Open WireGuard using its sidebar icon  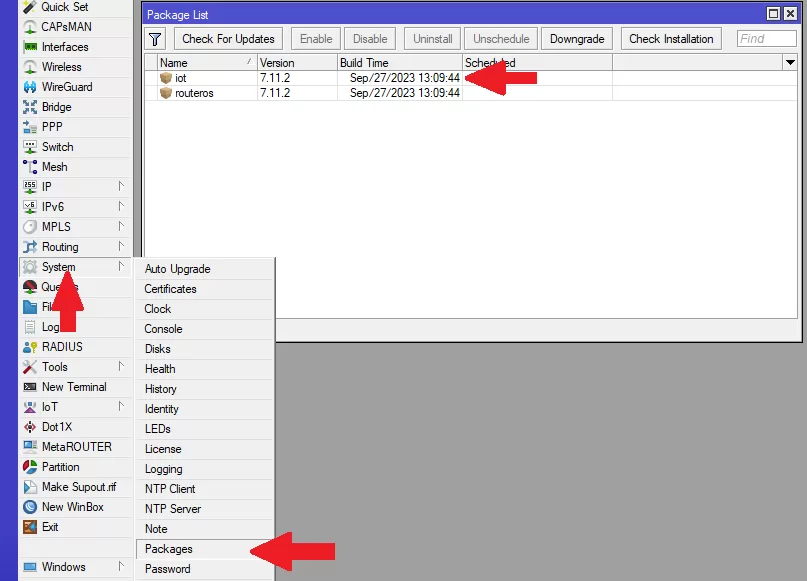30,87
